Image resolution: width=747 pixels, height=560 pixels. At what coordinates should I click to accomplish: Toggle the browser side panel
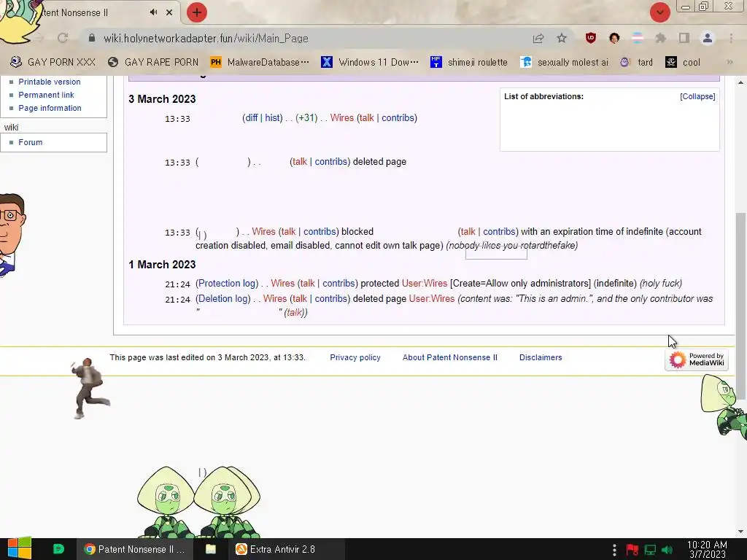[684, 38]
